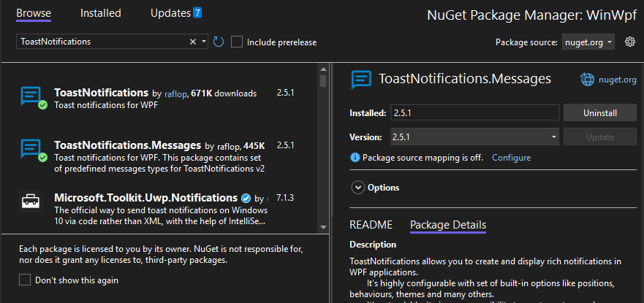644x303 pixels.
Task: Click the Installed version 2.5.1 field
Action: 474,112
